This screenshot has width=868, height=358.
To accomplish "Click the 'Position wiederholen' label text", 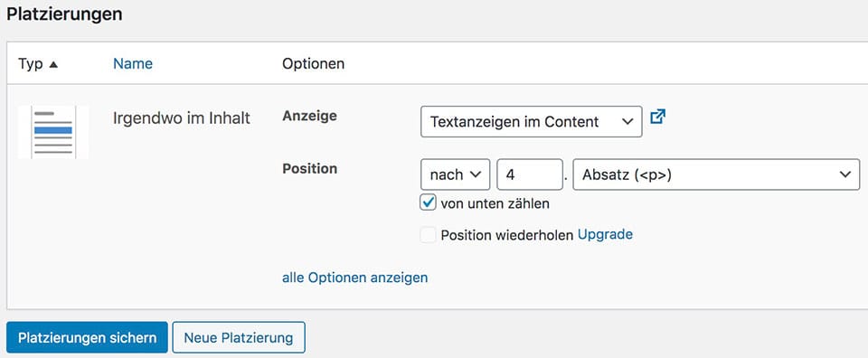I will coord(506,235).
